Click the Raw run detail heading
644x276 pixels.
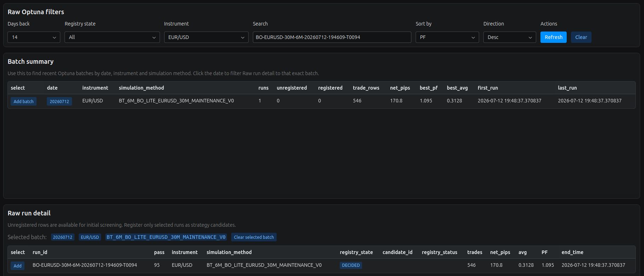(x=29, y=213)
